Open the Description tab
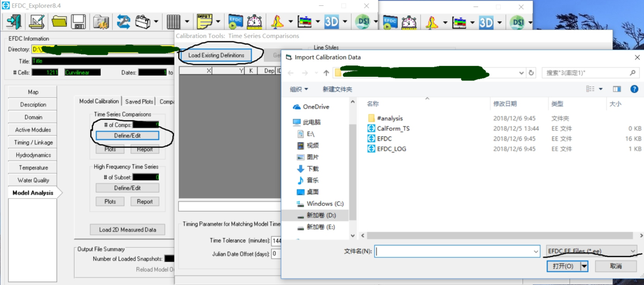This screenshot has width=644, height=285. (x=33, y=105)
